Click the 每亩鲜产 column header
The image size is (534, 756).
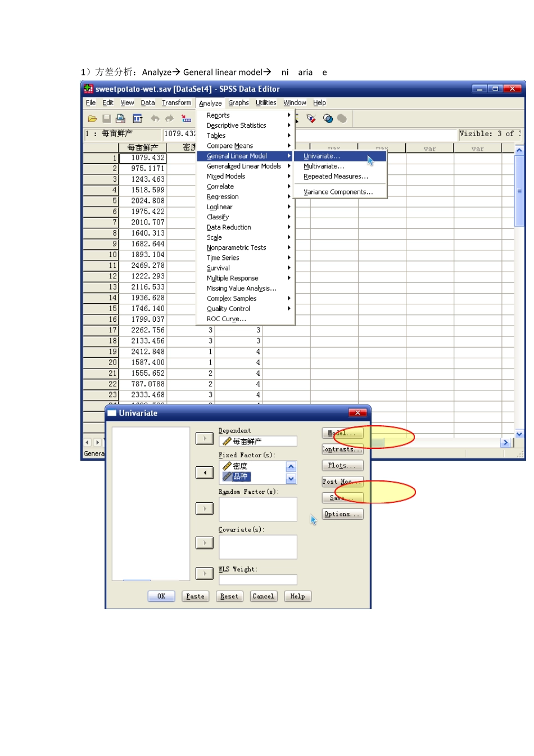[143, 148]
